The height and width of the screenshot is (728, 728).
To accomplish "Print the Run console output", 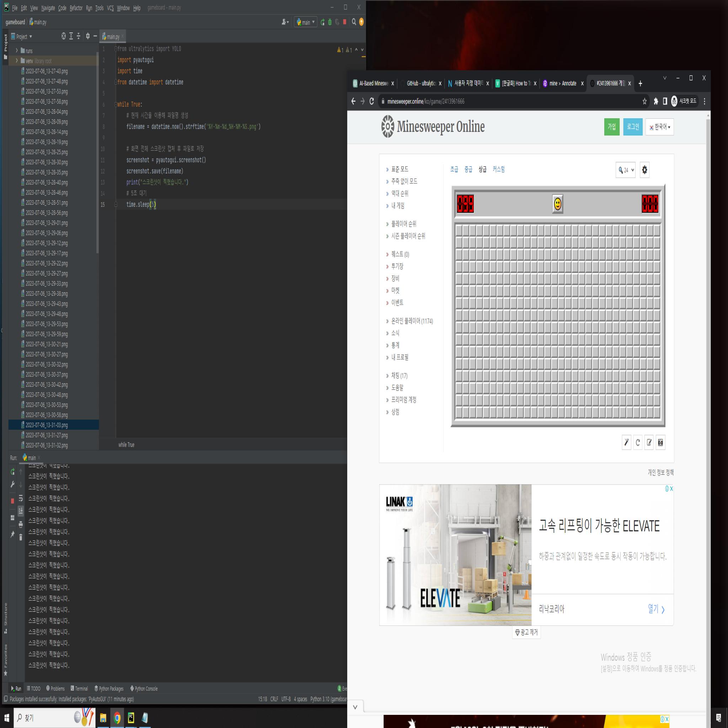I will click(x=21, y=524).
